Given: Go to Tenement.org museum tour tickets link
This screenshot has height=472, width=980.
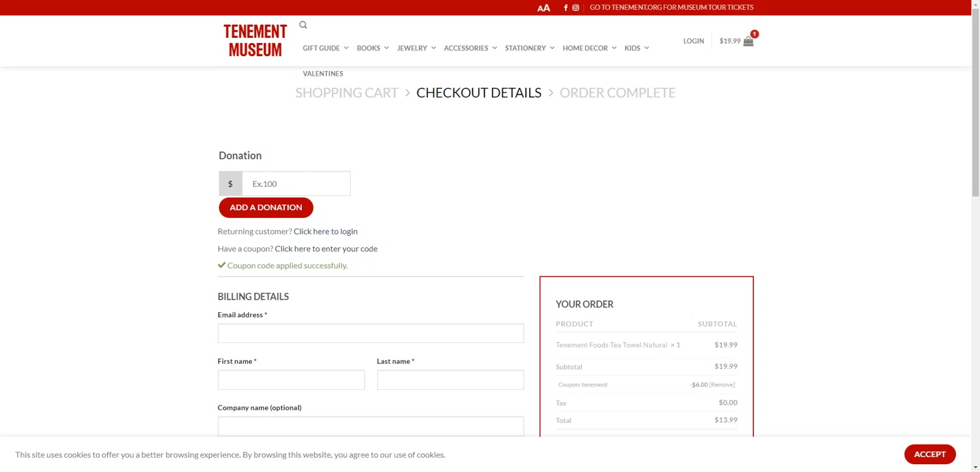Looking at the screenshot, I should coord(672,8).
